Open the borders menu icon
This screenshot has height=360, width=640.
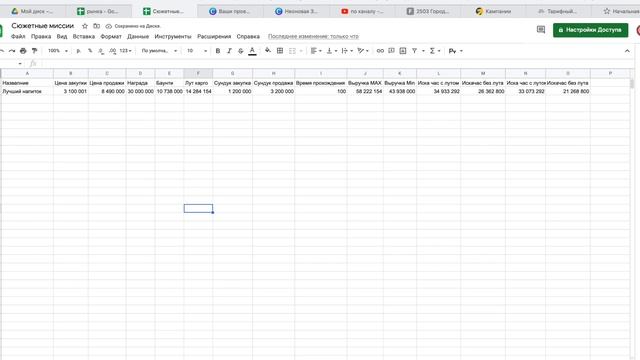280,51
